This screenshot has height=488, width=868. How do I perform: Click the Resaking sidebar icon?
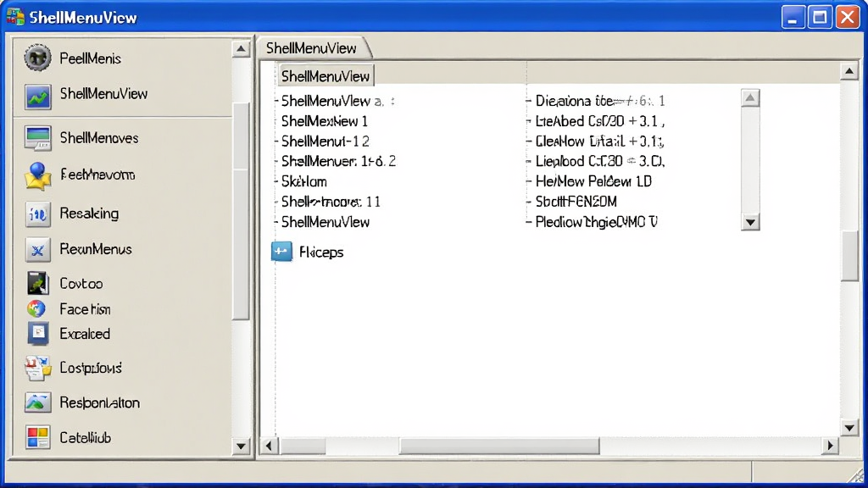point(37,214)
